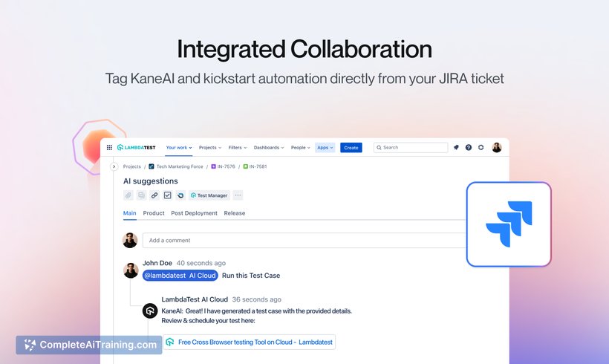Image resolution: width=609 pixels, height=364 pixels.
Task: Open the Dashboards dropdown
Action: [269, 148]
